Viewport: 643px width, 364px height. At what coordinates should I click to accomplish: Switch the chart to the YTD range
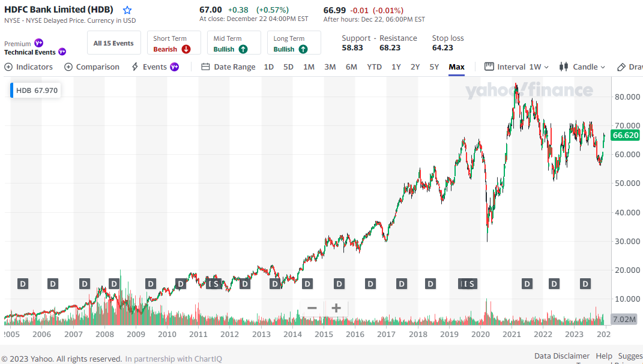(374, 67)
